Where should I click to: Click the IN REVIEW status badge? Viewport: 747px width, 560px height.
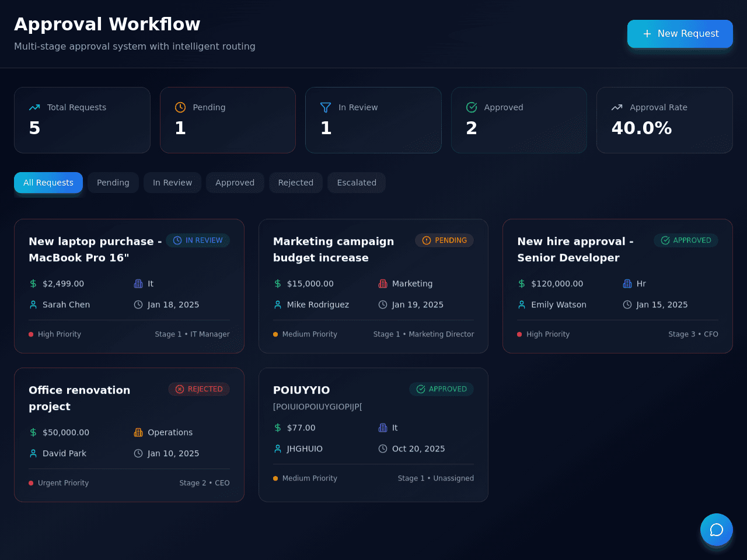click(198, 240)
